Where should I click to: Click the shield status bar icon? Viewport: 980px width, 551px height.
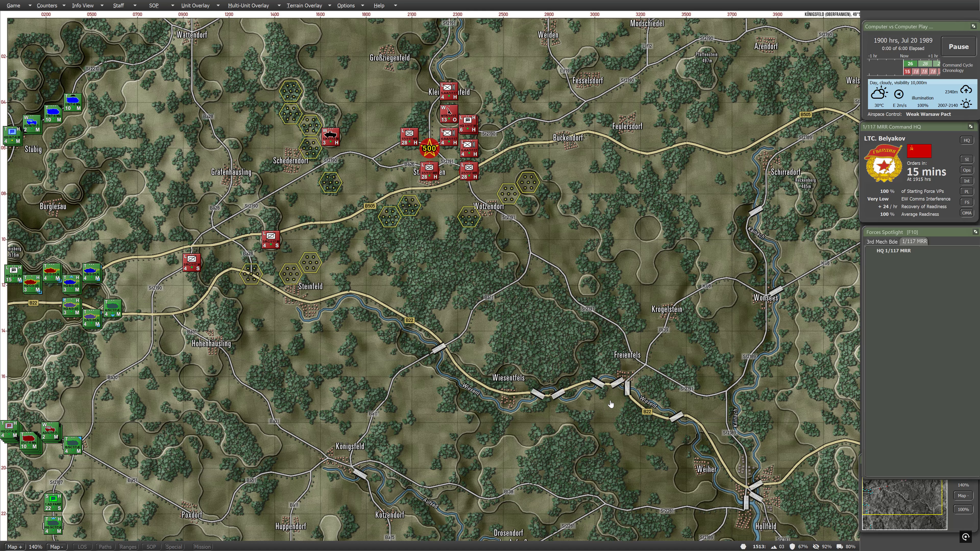pyautogui.click(x=792, y=546)
